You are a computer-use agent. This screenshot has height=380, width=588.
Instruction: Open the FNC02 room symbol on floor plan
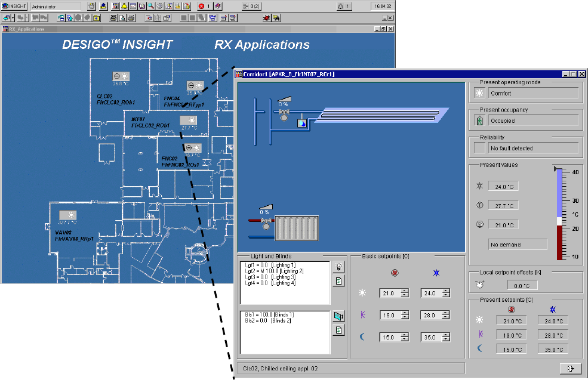point(193,148)
